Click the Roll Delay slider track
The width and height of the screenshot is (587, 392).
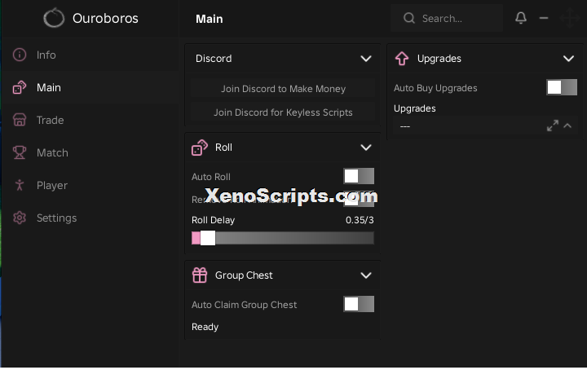(x=283, y=238)
